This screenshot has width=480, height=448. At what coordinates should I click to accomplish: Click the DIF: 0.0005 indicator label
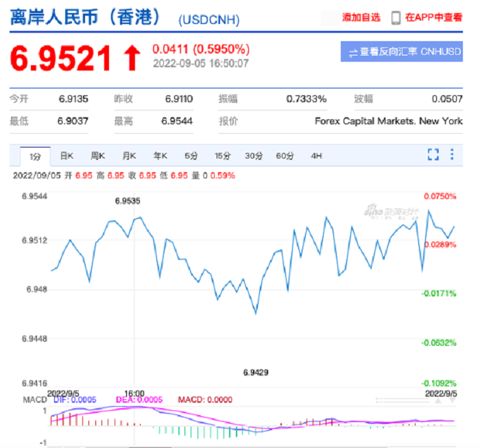coord(75,399)
